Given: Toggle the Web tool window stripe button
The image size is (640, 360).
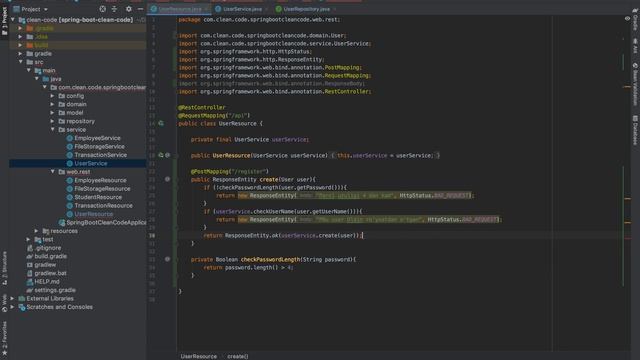Looking at the screenshot, I should tap(4, 303).
